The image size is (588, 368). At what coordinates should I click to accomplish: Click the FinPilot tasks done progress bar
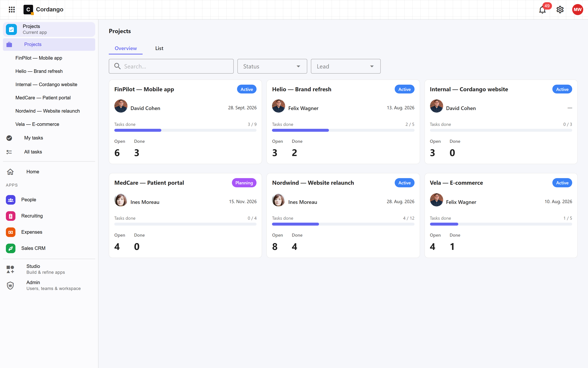click(x=185, y=130)
